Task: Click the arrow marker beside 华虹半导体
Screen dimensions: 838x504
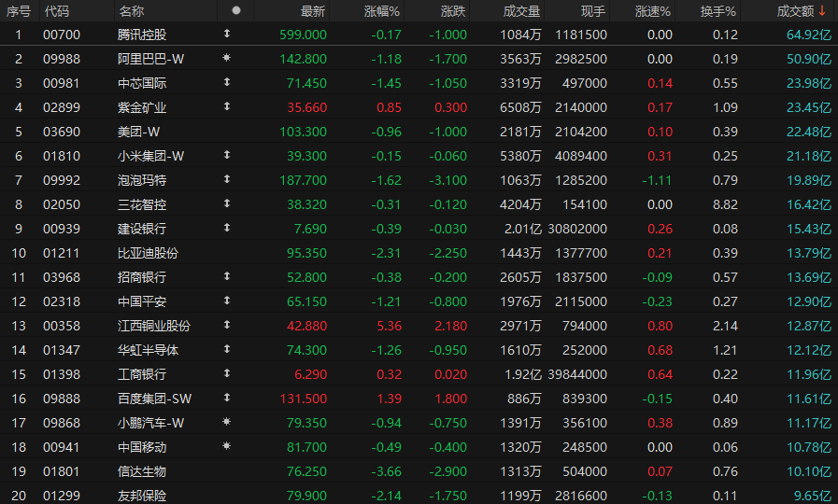Action: [227, 349]
